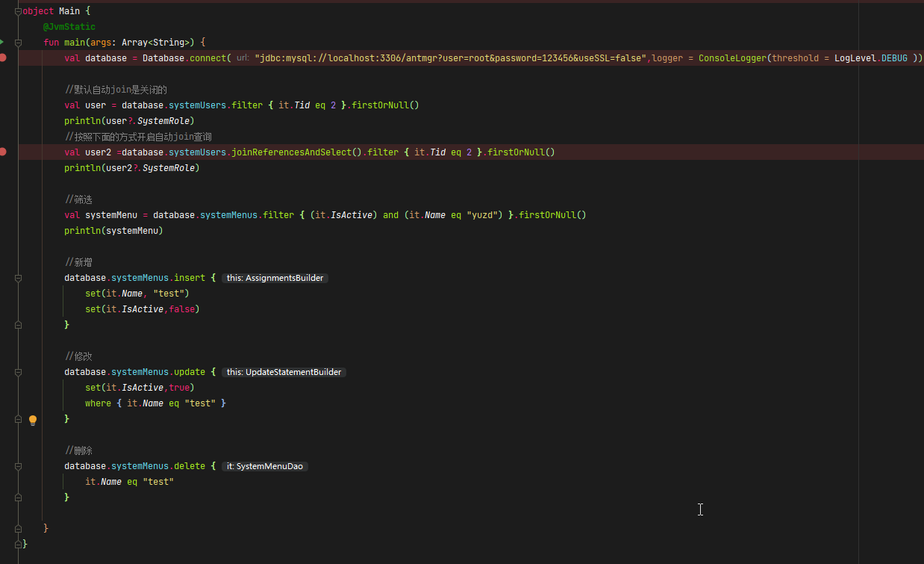Click fold end marker below set(it.IsActive,false)

(19, 325)
